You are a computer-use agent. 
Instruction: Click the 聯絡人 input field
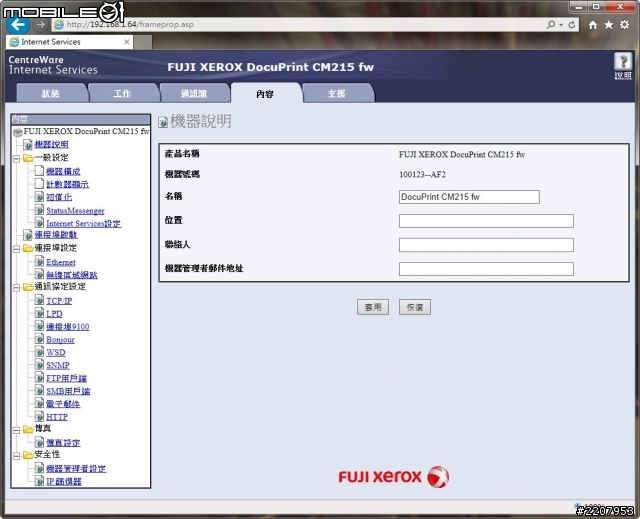(x=486, y=245)
